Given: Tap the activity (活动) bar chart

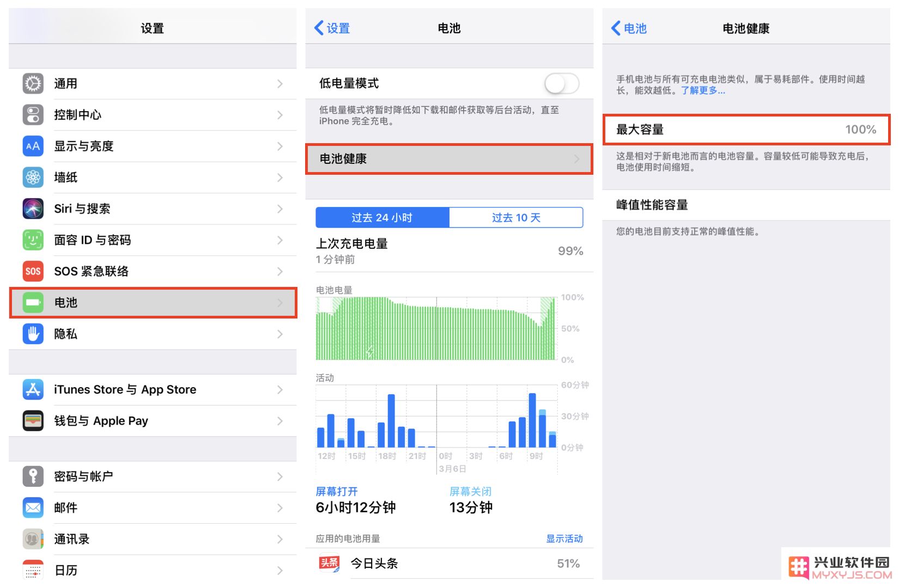Looking at the screenshot, I should [436, 416].
